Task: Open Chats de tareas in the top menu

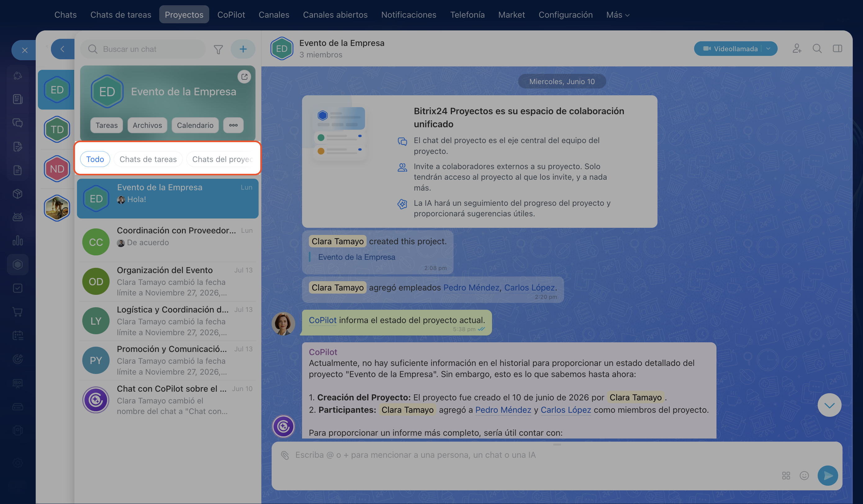Action: pyautogui.click(x=120, y=15)
